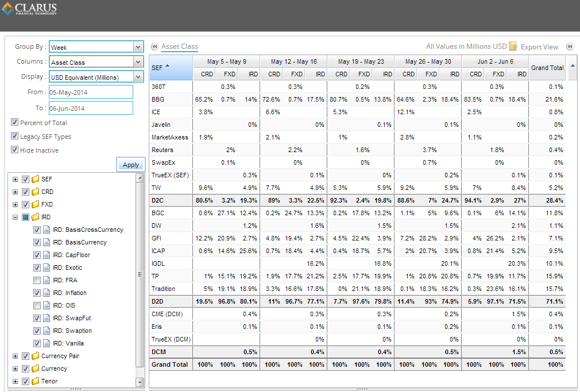Click document icon for IRD: FRA
Image resolution: width=580 pixels, height=392 pixels.
pos(47,280)
